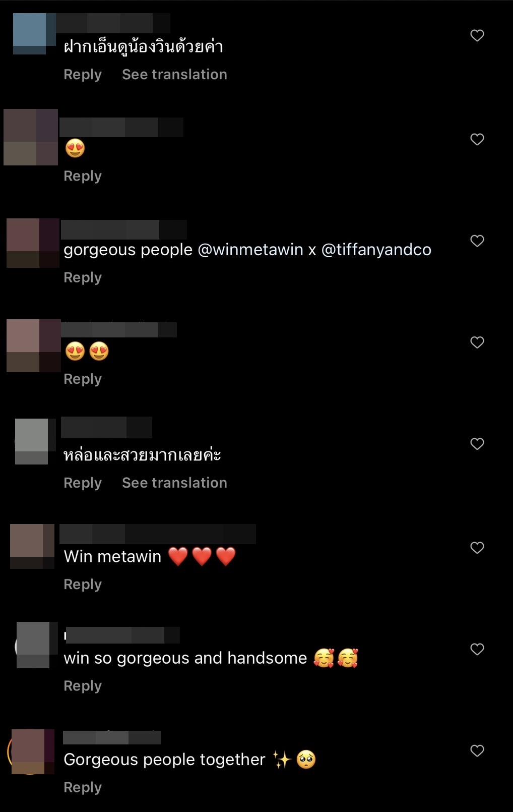The width and height of the screenshot is (513, 812).
Task: Like the หล่อและสวยมากเลยค่ะ comment
Action: tap(477, 444)
